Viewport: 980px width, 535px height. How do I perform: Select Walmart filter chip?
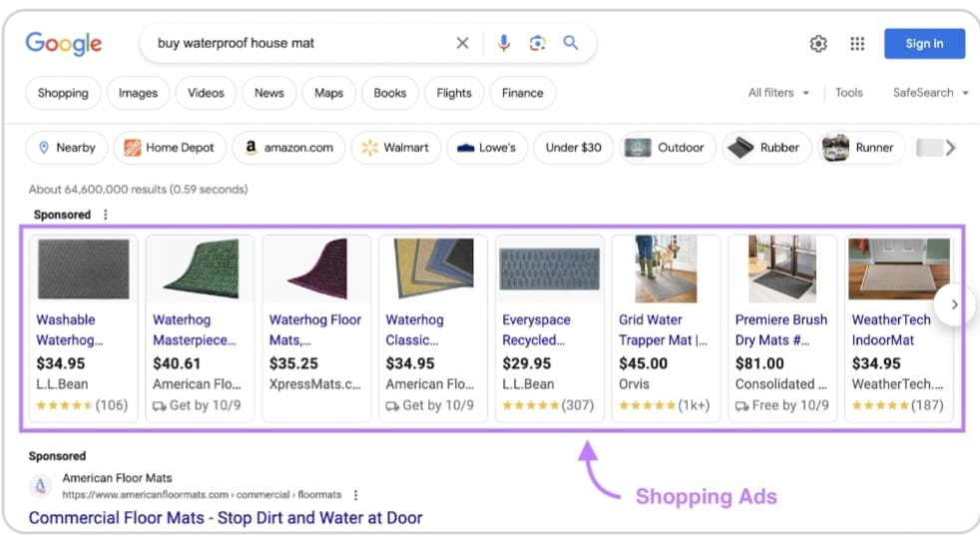pyautogui.click(x=396, y=148)
